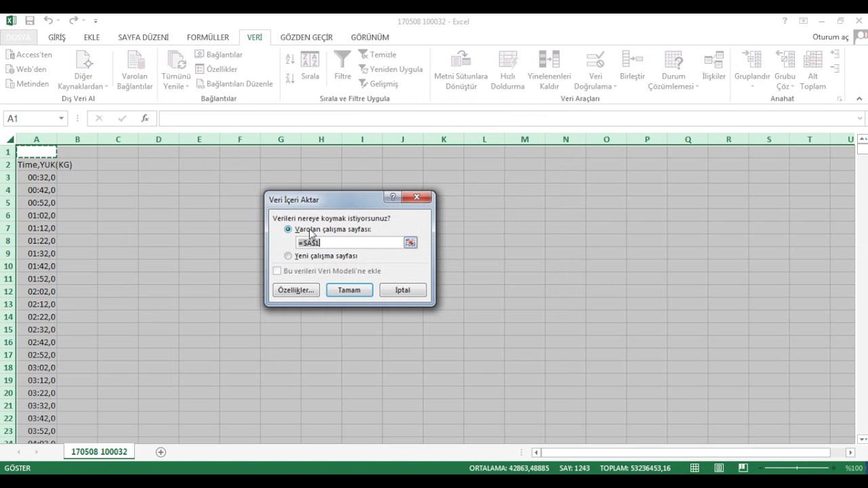Image resolution: width=868 pixels, height=488 pixels.
Task: Open the DOSYA file tab
Action: [18, 37]
